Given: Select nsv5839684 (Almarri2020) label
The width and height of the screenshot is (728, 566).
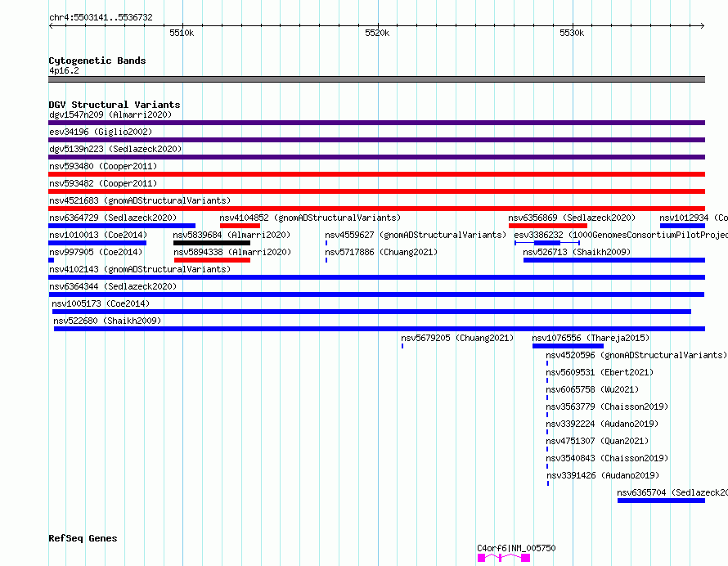Looking at the screenshot, I should point(231,235).
